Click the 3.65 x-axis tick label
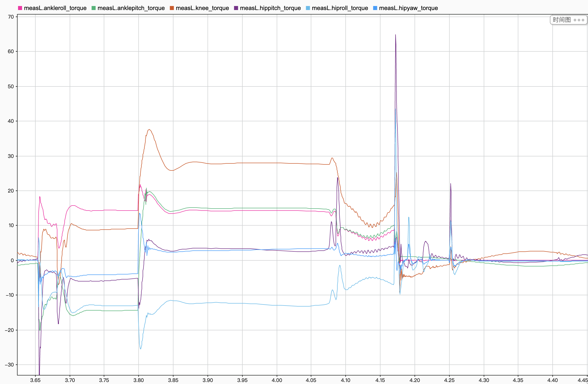Image resolution: width=588 pixels, height=384 pixels. point(35,380)
